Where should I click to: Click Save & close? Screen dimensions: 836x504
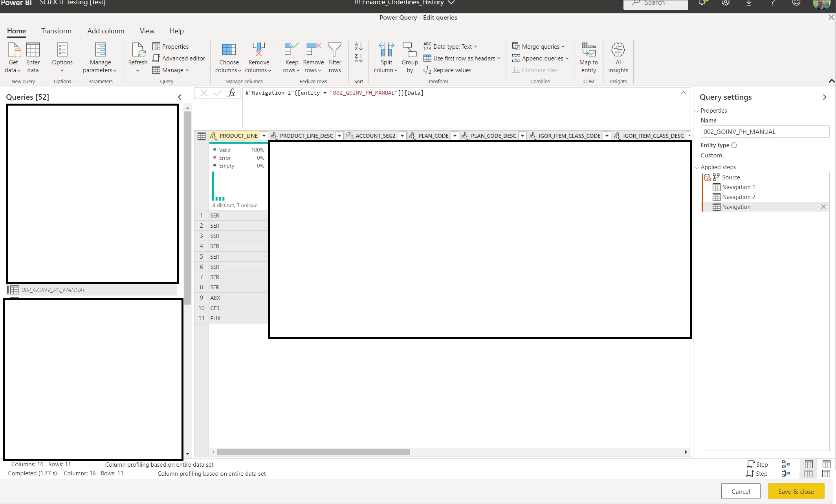coord(796,491)
